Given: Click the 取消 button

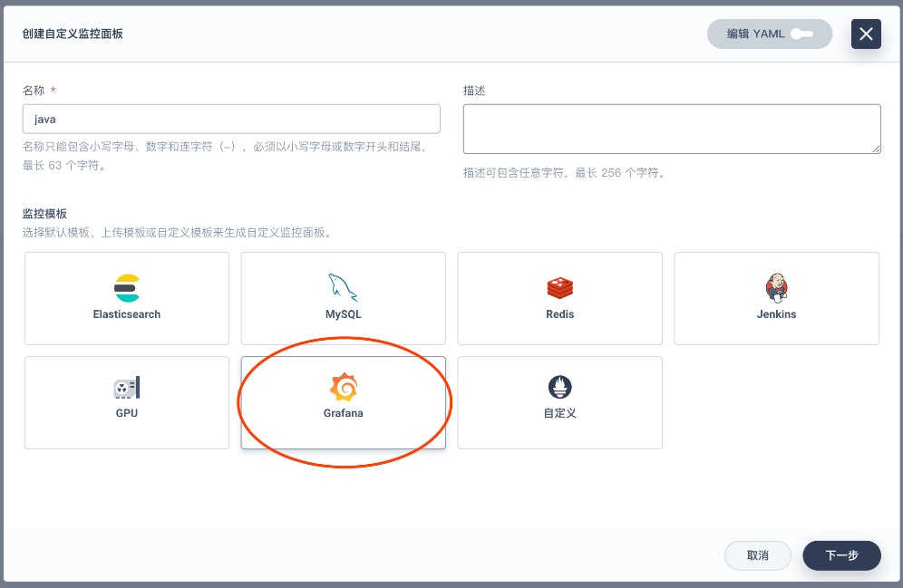Looking at the screenshot, I should (757, 555).
